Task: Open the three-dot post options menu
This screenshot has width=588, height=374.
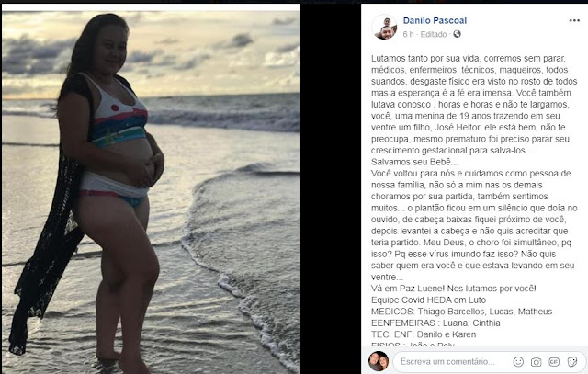Action: [x=574, y=20]
